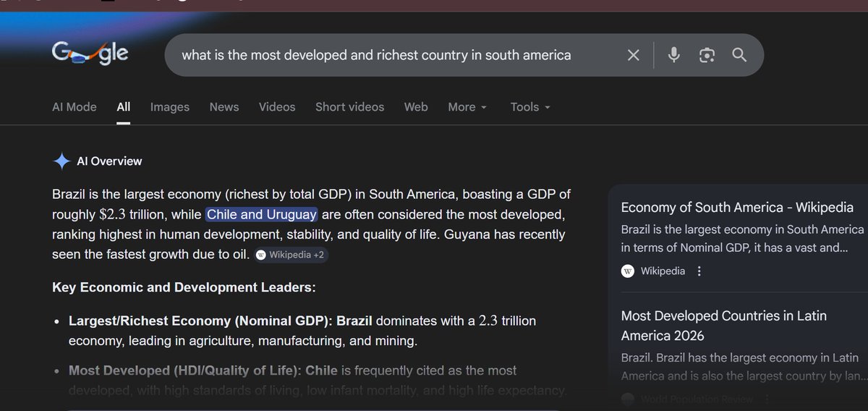Start voice search with the microphone icon
This screenshot has width=868, height=411.
[x=673, y=55]
